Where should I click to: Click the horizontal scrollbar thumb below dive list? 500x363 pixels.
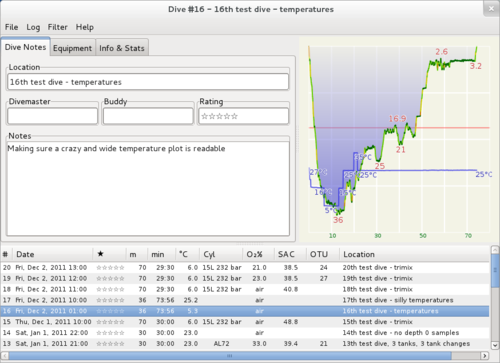(x=229, y=356)
